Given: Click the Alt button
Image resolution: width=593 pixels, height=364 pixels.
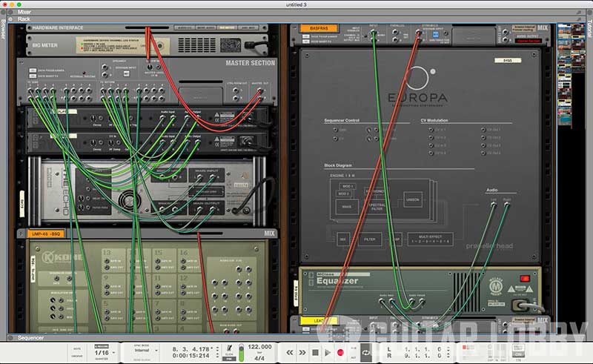Looking at the screenshot, I should coord(354,357).
